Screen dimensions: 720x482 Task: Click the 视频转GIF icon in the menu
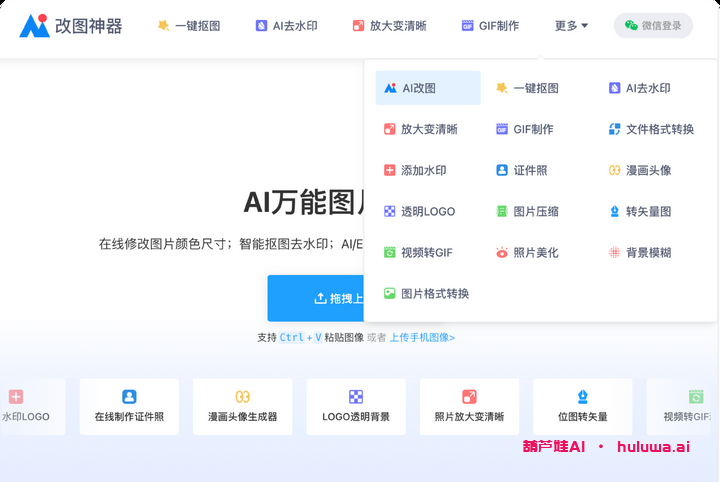390,253
